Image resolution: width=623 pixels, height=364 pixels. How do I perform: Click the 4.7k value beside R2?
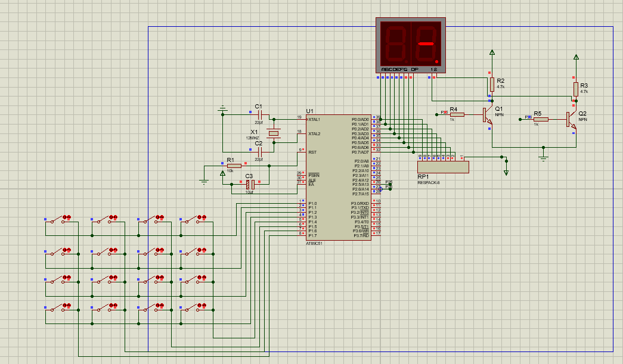[x=501, y=86]
